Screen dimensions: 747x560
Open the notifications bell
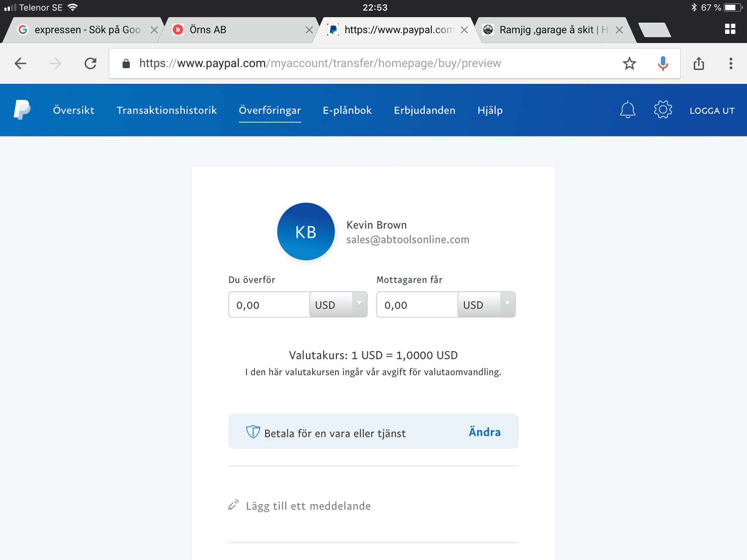(627, 110)
